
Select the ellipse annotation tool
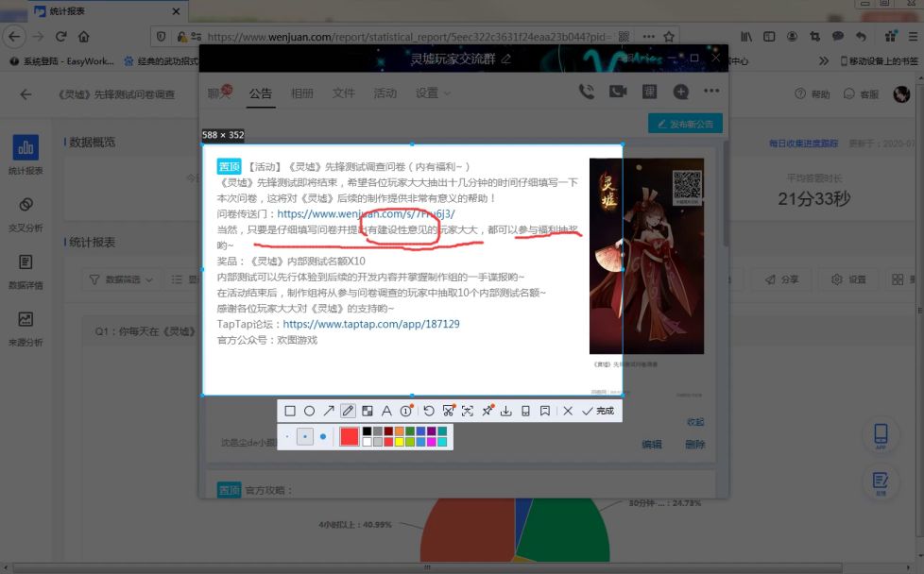pos(309,411)
